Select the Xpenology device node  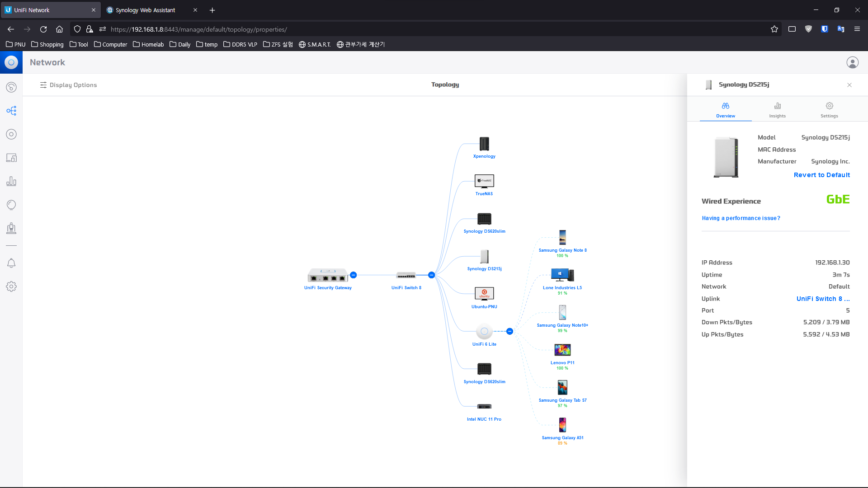click(484, 144)
